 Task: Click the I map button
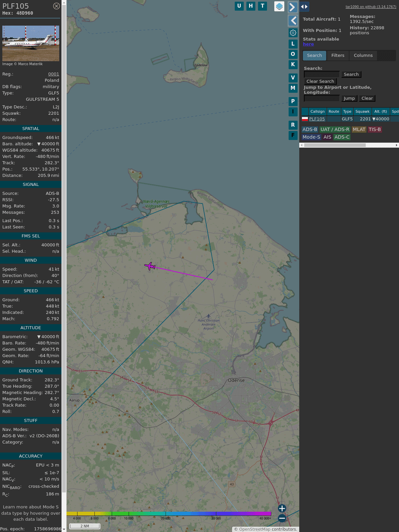pyautogui.click(x=293, y=112)
